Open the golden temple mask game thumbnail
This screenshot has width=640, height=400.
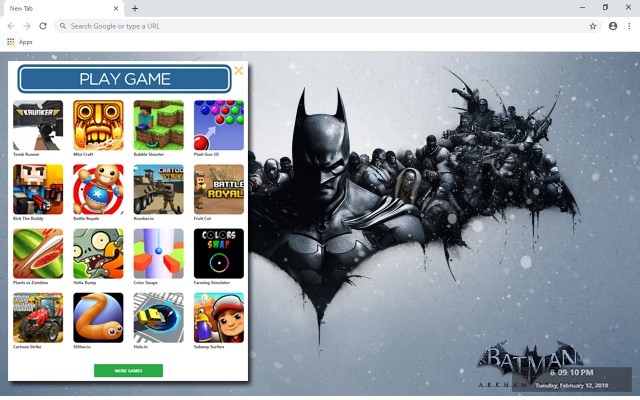click(98, 125)
